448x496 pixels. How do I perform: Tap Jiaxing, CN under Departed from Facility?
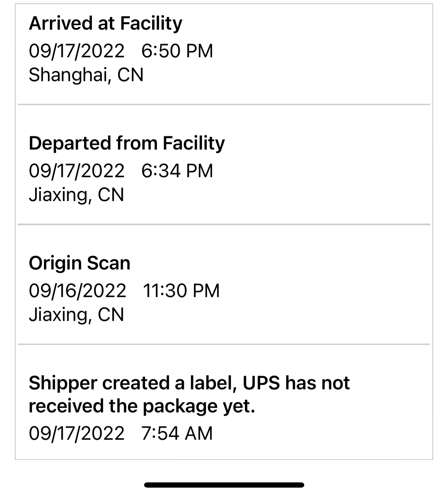tap(76, 195)
